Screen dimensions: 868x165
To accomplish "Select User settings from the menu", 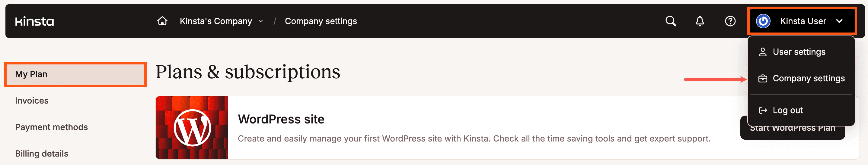I will (799, 52).
